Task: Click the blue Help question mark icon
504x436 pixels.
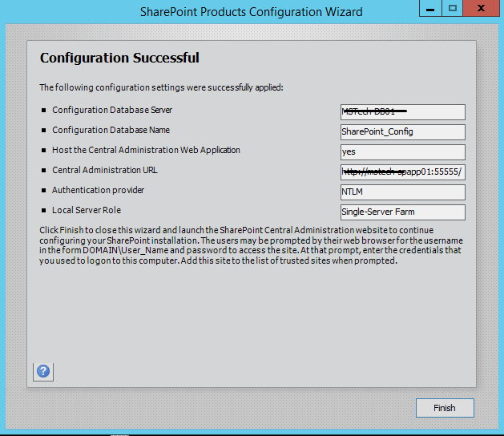Action: (x=43, y=371)
